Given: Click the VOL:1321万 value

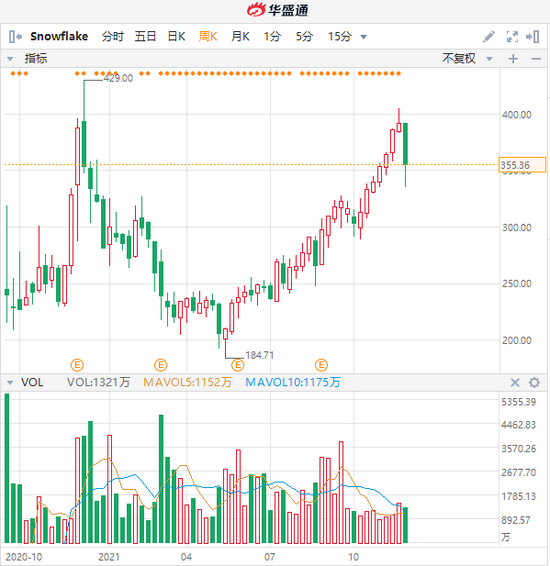Looking at the screenshot, I should click(99, 382).
